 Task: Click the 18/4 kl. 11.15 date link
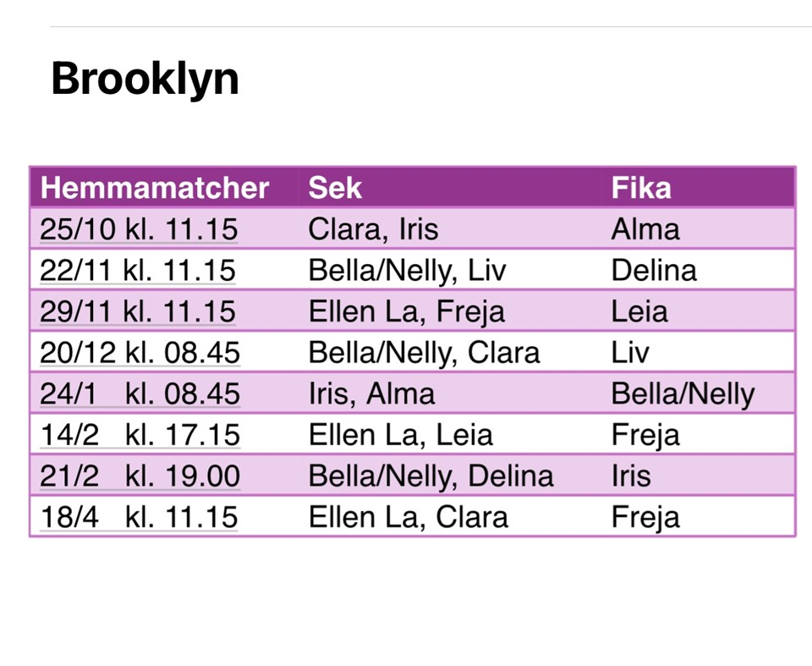point(139,517)
